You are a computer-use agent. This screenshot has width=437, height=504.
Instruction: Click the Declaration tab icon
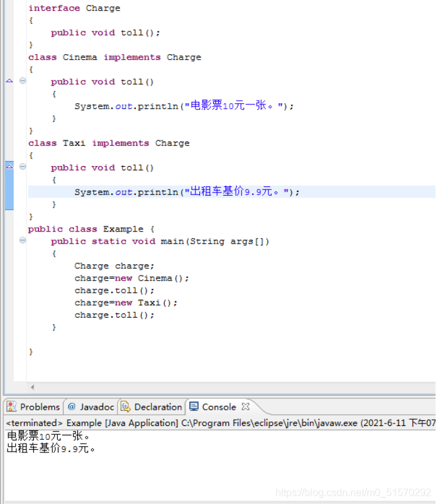point(125,406)
